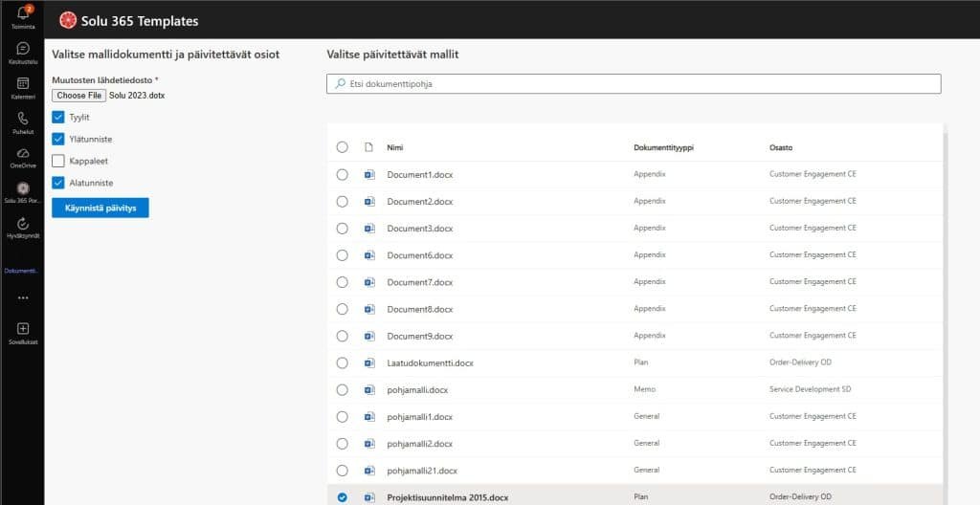Sort by the Dokumenttityyppi column header
The height and width of the screenshot is (505, 980).
click(x=664, y=147)
